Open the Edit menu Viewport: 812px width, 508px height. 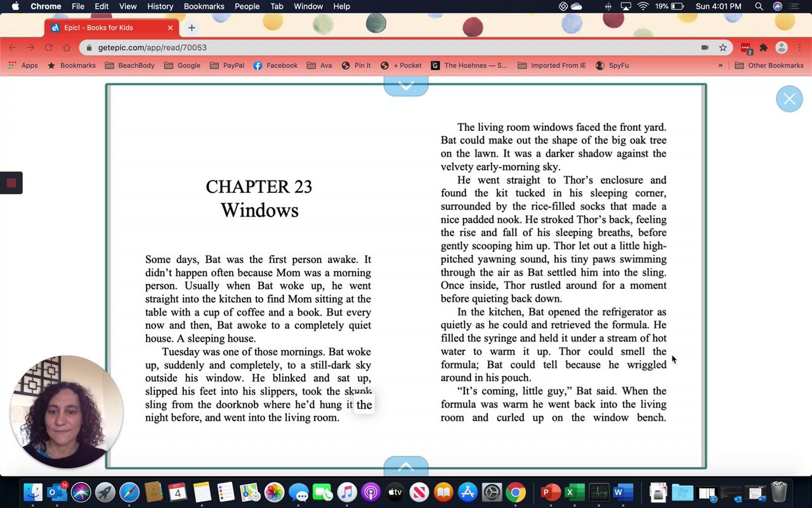pos(101,6)
